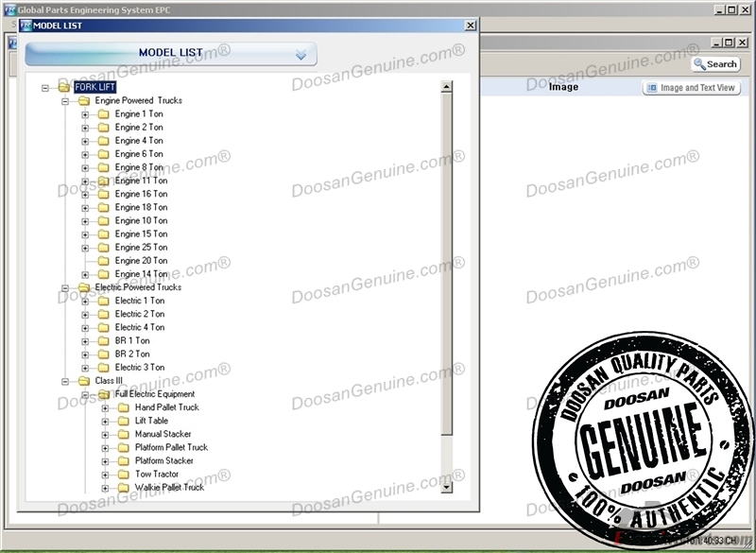The width and height of the screenshot is (756, 553).
Task: Collapse the FORK LIFT root node
Action: pos(45,87)
